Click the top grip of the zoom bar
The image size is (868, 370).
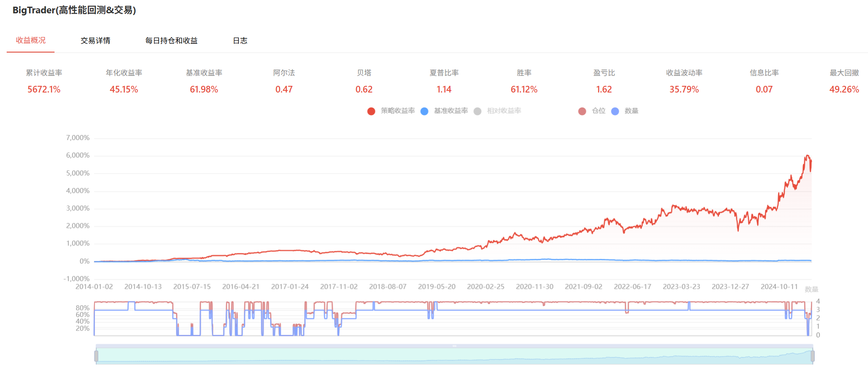[x=454, y=346]
